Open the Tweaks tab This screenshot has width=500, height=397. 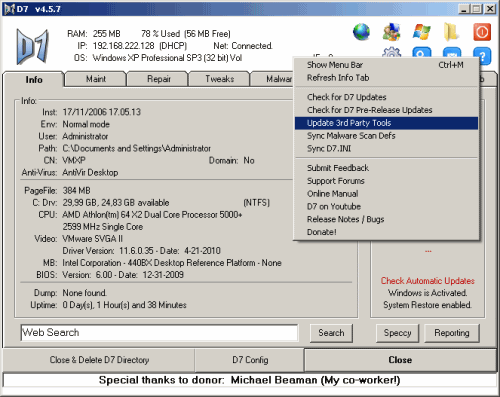(x=219, y=79)
